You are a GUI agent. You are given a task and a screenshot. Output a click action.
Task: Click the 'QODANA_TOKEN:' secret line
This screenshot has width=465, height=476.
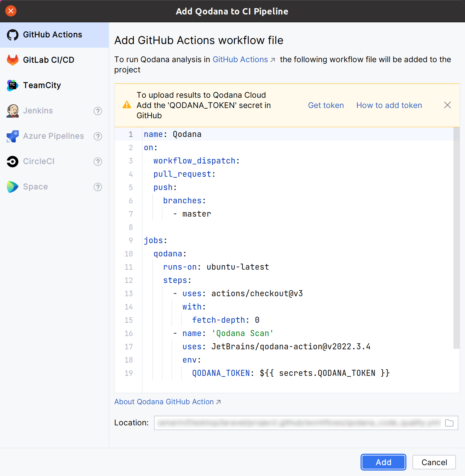pos(291,373)
